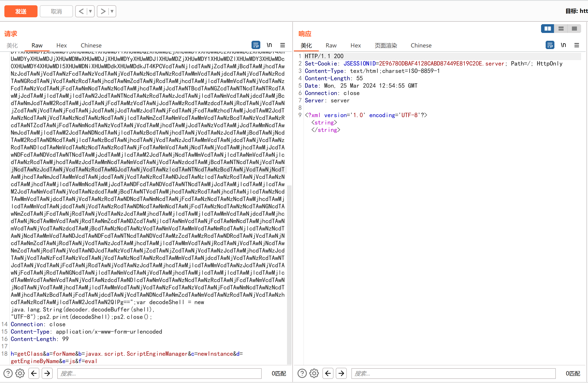Viewport: 588px width, 383px height.
Task: Toggle non-printable \n display in request panel
Action: click(x=269, y=45)
